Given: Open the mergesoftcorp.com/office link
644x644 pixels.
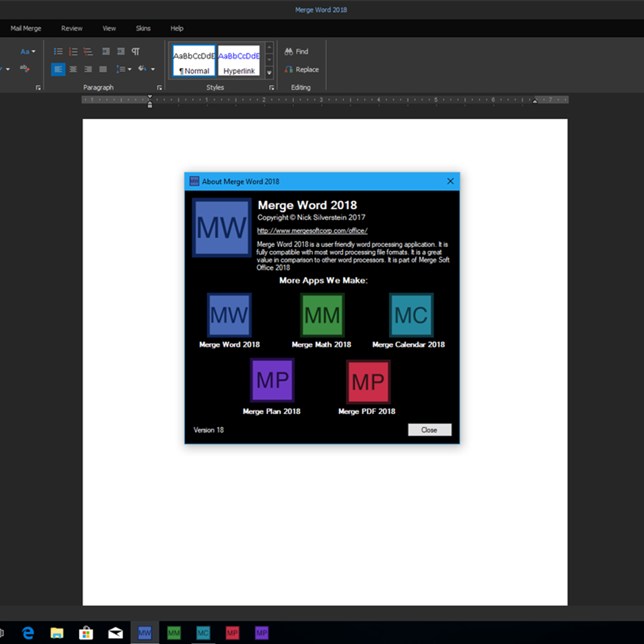Looking at the screenshot, I should tap(312, 231).
